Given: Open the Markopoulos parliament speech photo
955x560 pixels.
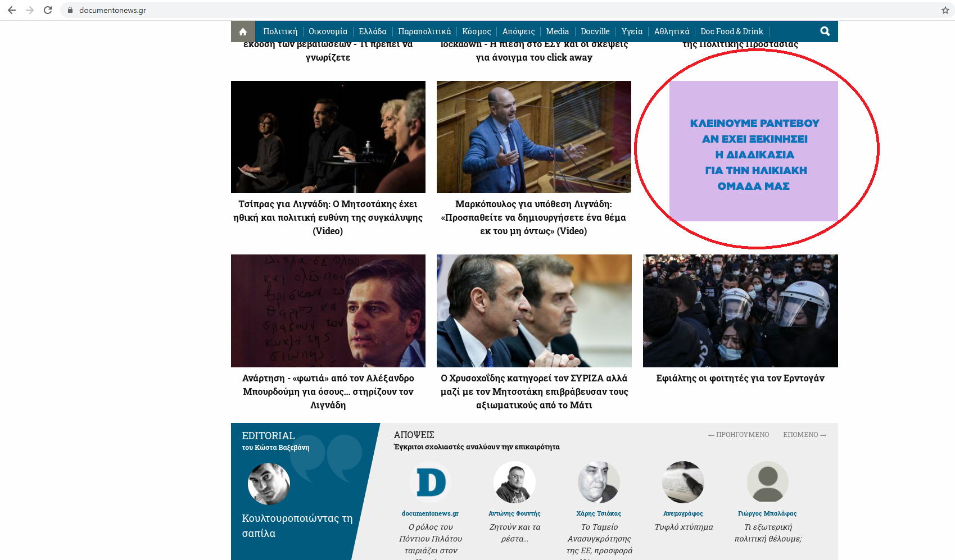Looking at the screenshot, I should pos(534,137).
